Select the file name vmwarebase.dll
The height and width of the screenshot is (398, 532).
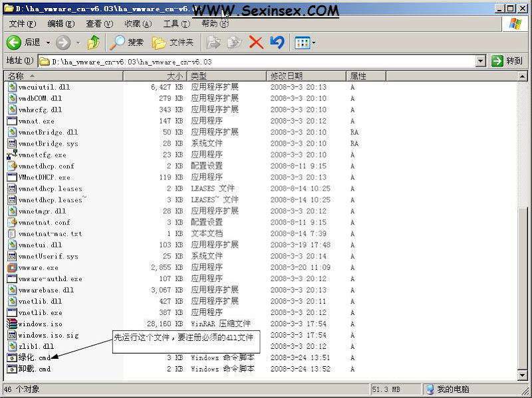(46, 290)
